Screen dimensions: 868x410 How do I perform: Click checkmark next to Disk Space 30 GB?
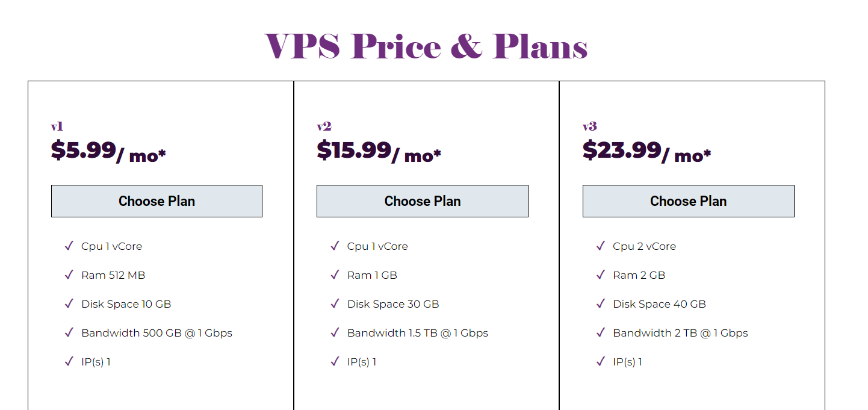[335, 303]
